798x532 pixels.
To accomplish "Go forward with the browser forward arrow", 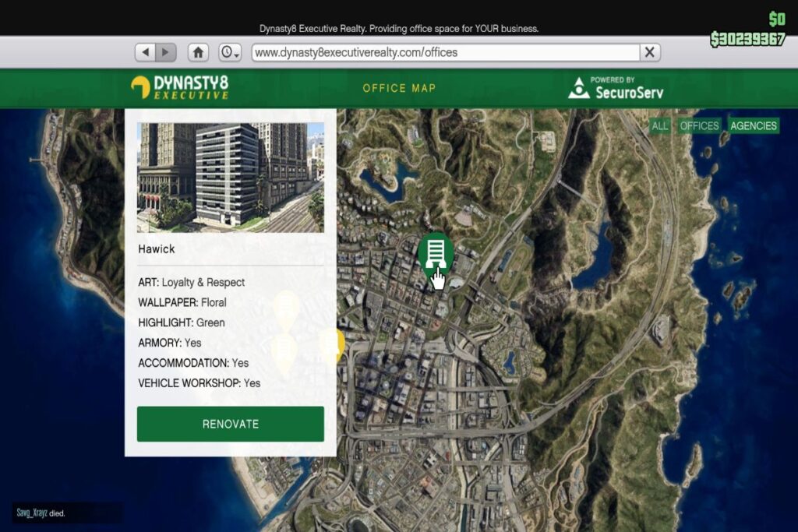I will pos(166,52).
